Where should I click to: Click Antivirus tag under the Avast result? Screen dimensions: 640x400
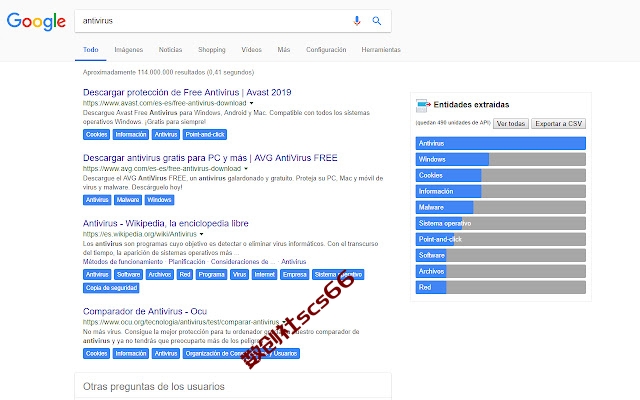(x=166, y=135)
